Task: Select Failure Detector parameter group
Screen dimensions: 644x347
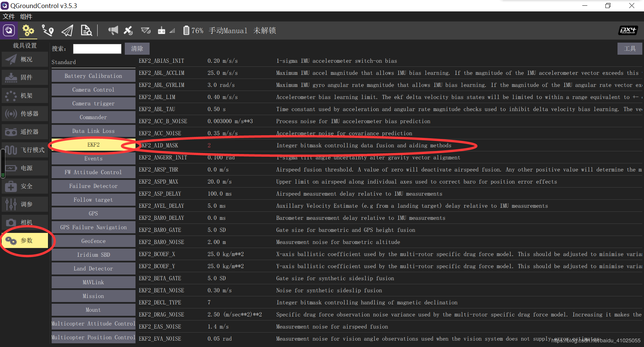Action: click(93, 186)
